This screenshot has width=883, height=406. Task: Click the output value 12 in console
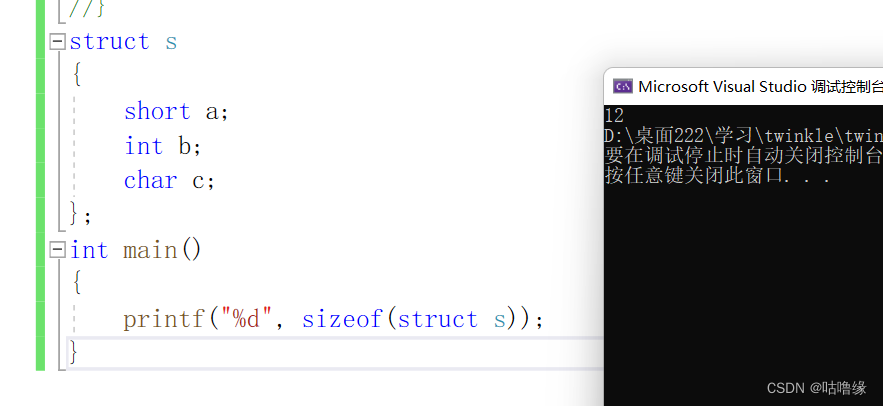tap(614, 116)
